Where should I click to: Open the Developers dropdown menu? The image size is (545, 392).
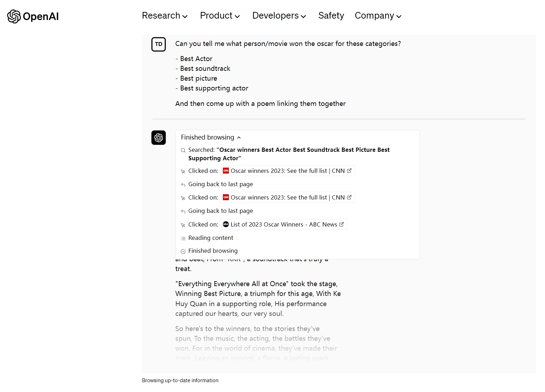point(279,16)
